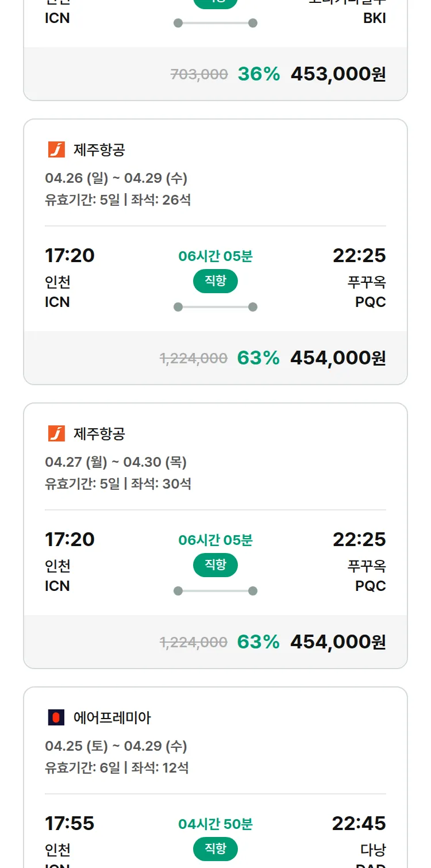This screenshot has width=431, height=868.
Task: Tap 직항 badge on the 04.27 flight
Action: [x=215, y=565]
